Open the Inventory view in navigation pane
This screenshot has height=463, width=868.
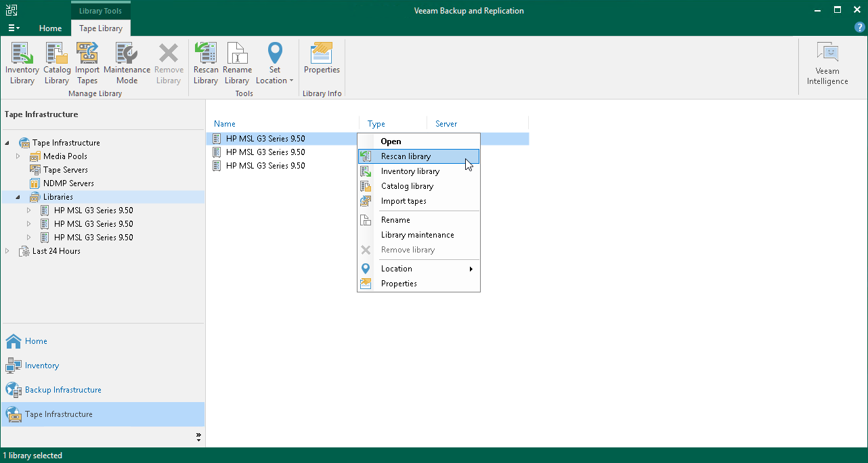tap(42, 366)
